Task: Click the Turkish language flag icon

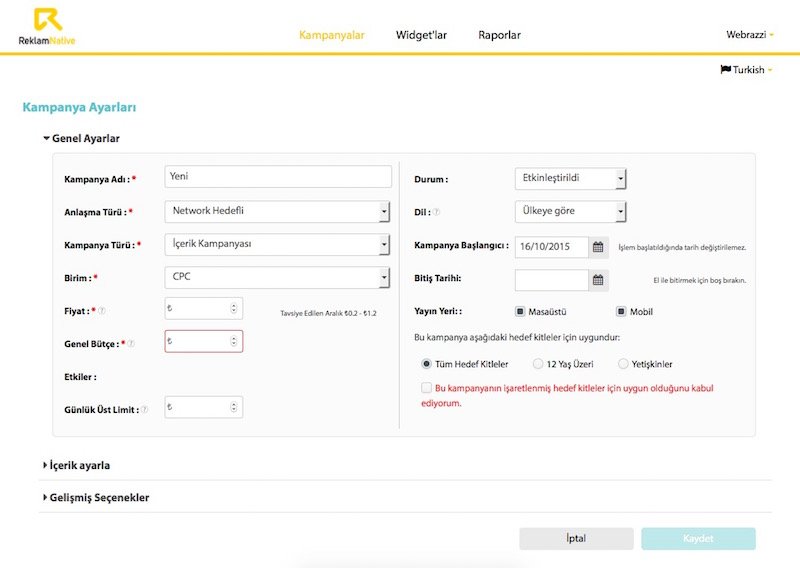Action: (725, 70)
